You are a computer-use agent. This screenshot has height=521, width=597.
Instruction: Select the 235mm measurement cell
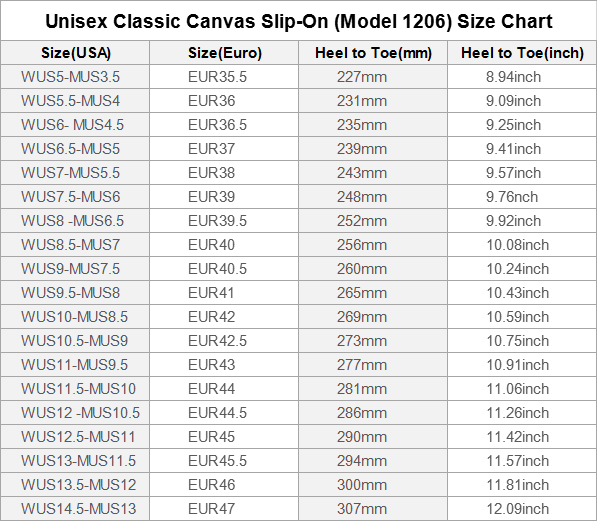[x=373, y=125]
